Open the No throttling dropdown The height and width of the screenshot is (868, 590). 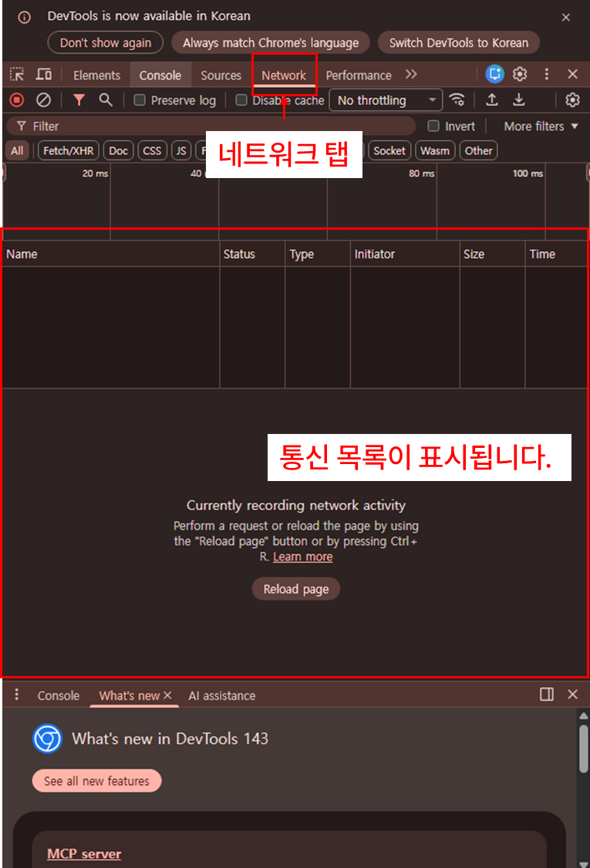(x=386, y=100)
